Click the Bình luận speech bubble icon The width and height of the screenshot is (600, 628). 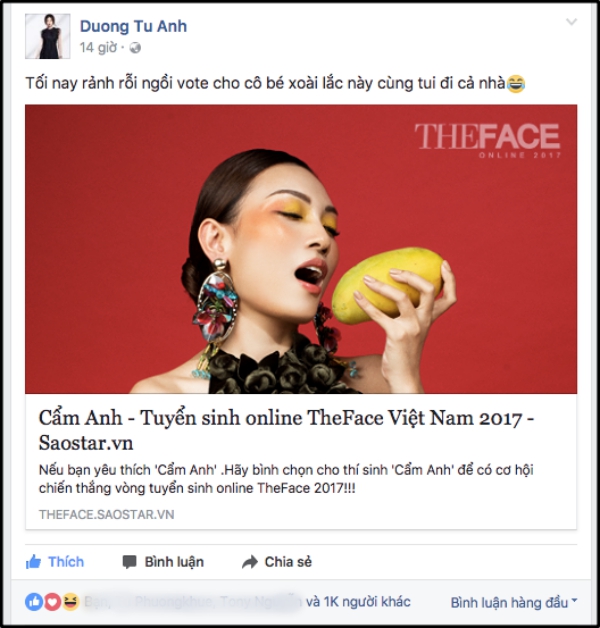(129, 562)
